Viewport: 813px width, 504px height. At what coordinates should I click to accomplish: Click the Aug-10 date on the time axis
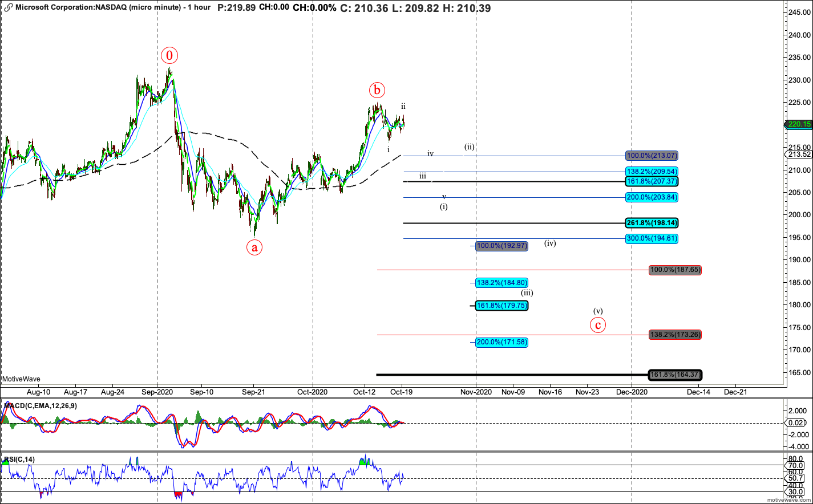38,392
